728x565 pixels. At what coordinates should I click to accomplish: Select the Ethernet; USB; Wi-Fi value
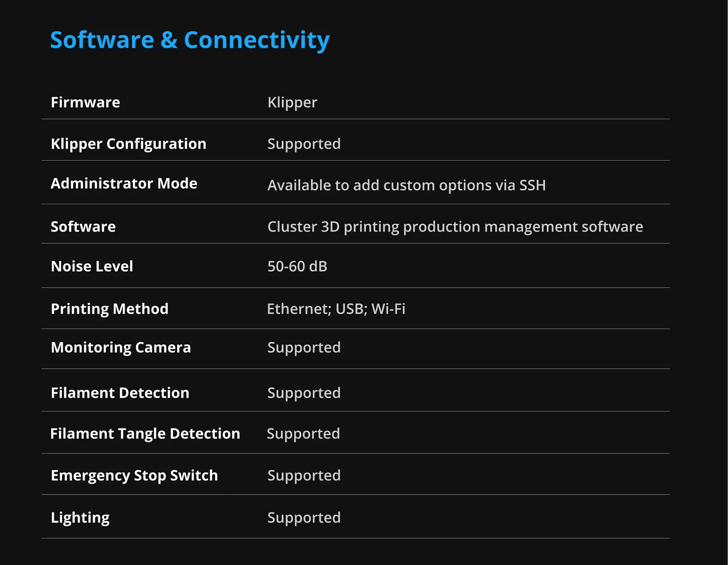click(x=336, y=309)
